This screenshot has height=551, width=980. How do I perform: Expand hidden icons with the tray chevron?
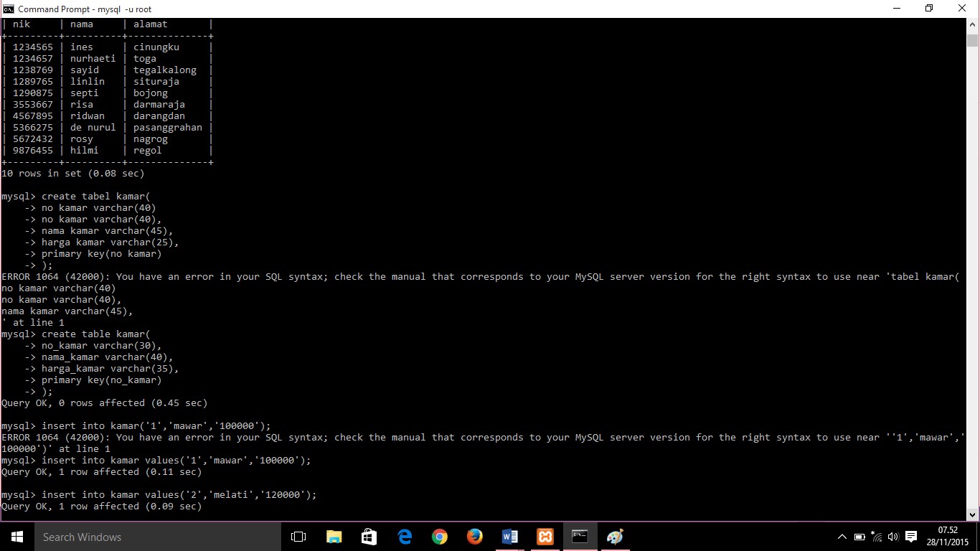(842, 537)
